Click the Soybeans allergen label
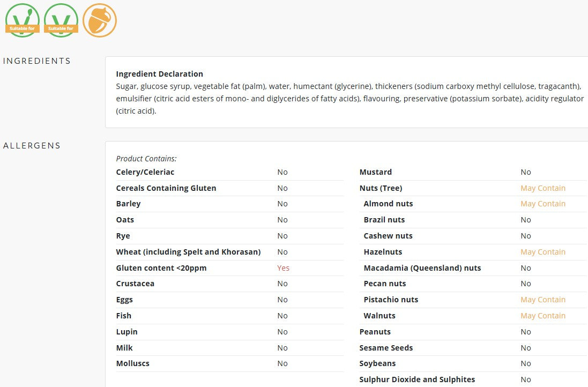The width and height of the screenshot is (588, 387). pos(377,364)
